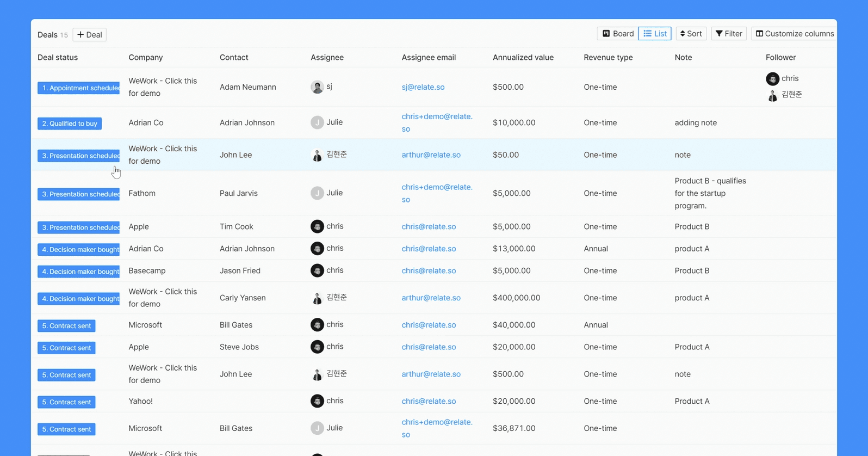Click the Note column header
Viewport: 868px width, 456px height.
[x=683, y=57]
